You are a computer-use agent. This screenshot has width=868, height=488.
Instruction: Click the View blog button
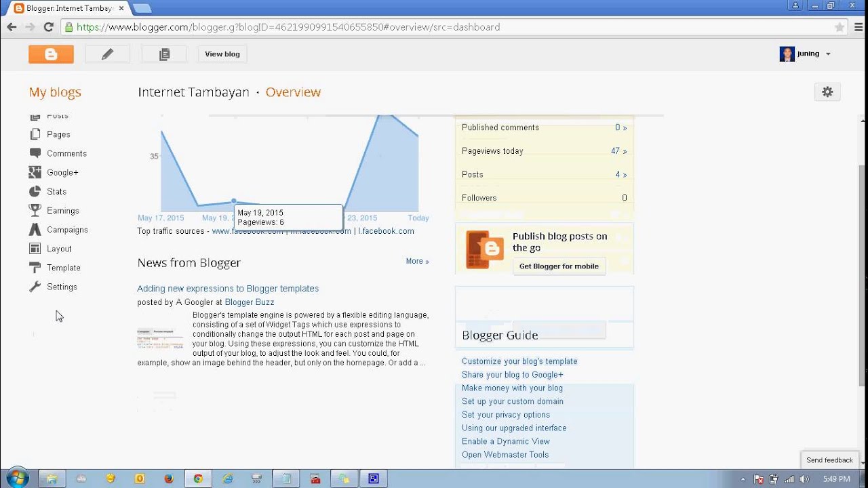click(222, 54)
